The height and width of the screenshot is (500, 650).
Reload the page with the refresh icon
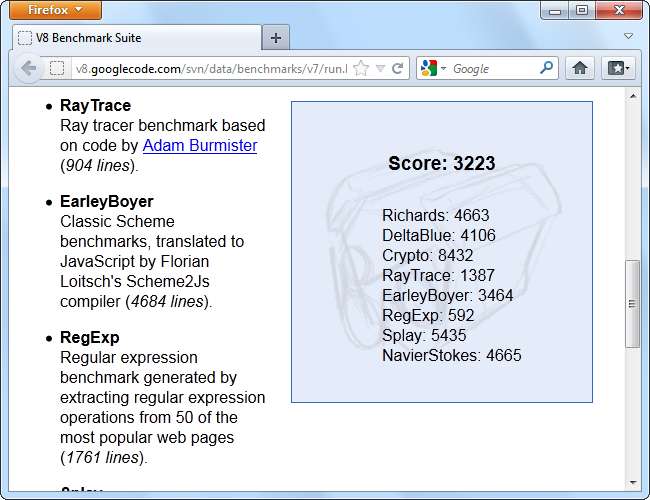[397, 69]
